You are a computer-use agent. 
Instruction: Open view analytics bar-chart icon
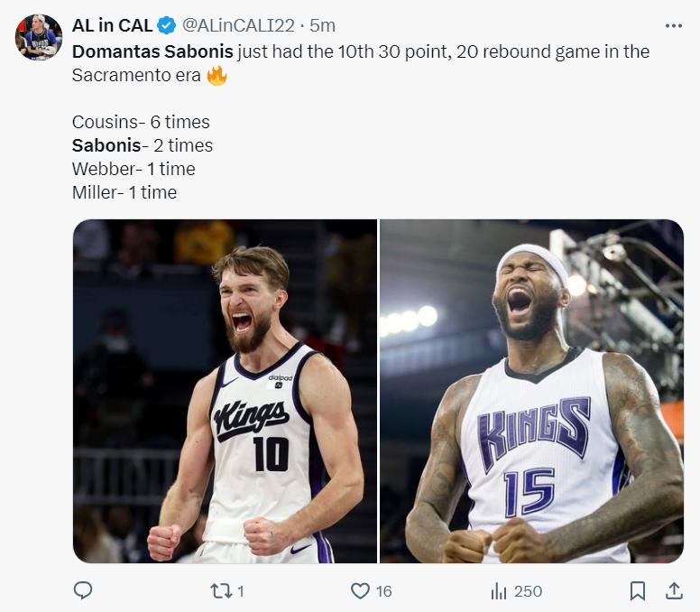coord(499,591)
